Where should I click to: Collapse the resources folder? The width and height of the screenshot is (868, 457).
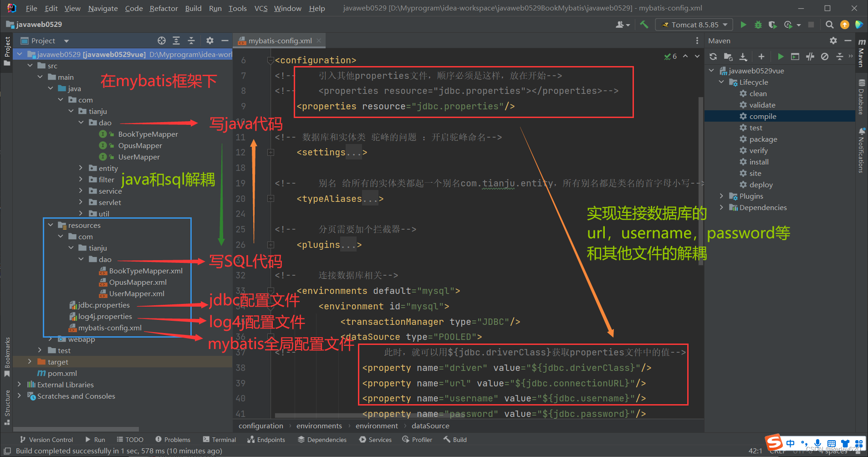[51, 225]
